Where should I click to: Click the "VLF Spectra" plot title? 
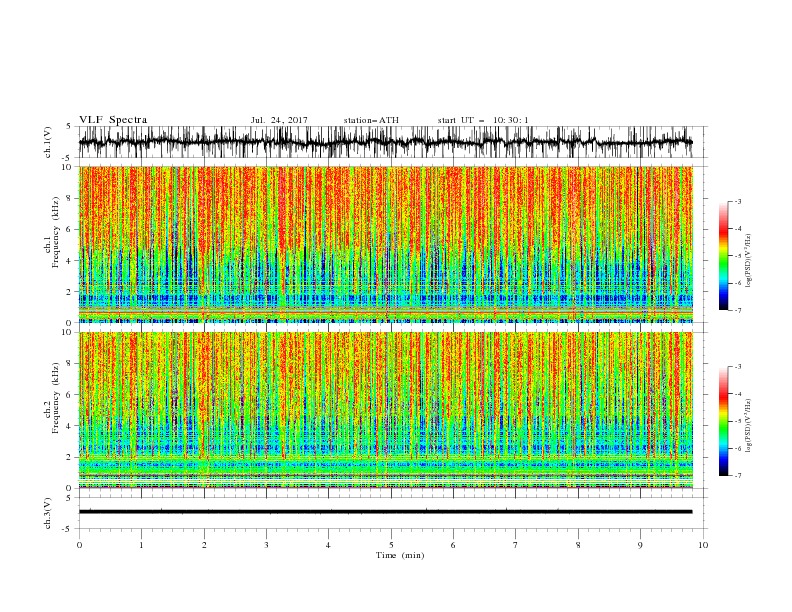pos(113,120)
